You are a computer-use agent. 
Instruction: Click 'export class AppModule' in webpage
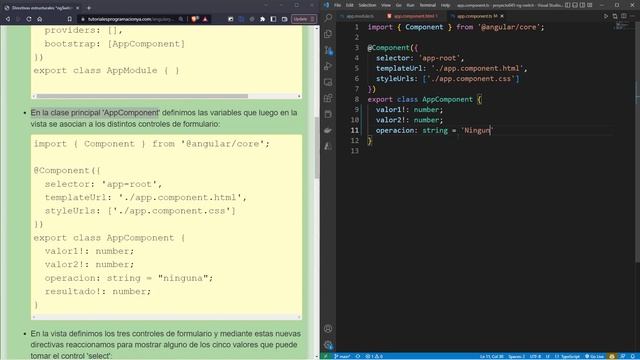(95, 70)
